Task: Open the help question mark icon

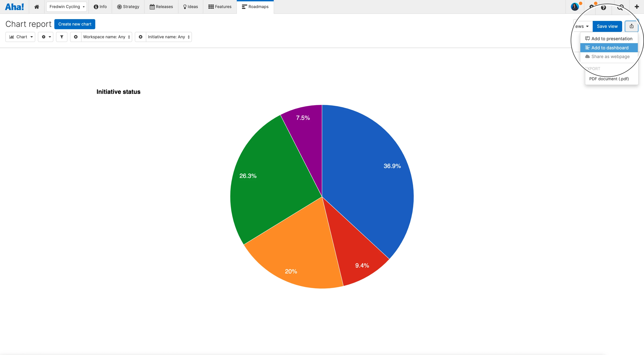Action: (x=603, y=7)
